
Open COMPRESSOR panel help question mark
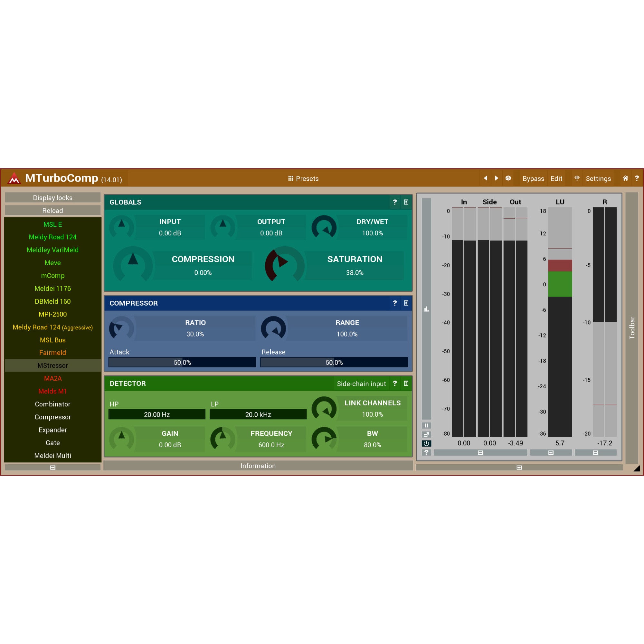395,303
